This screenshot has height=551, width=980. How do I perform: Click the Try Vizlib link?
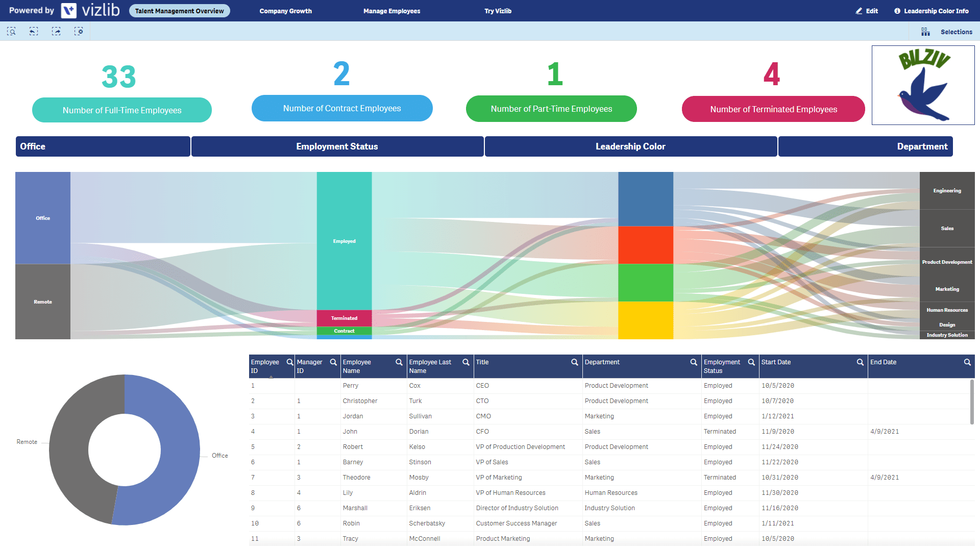498,11
